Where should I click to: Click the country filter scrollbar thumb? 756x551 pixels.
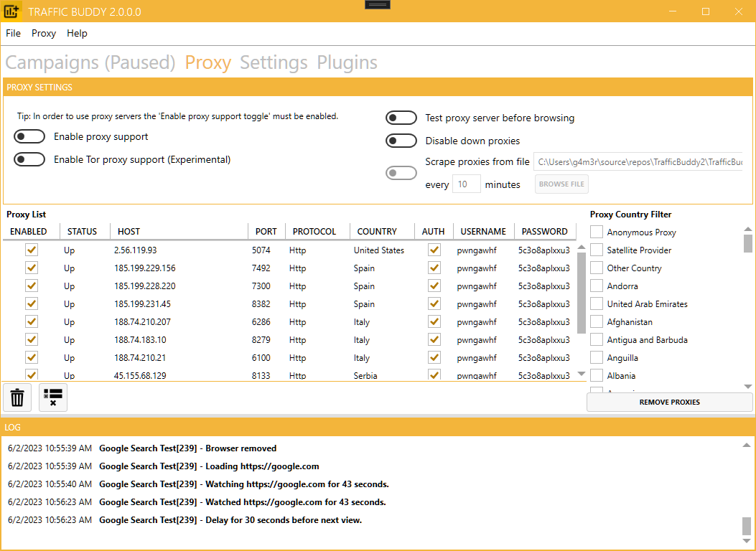748,244
